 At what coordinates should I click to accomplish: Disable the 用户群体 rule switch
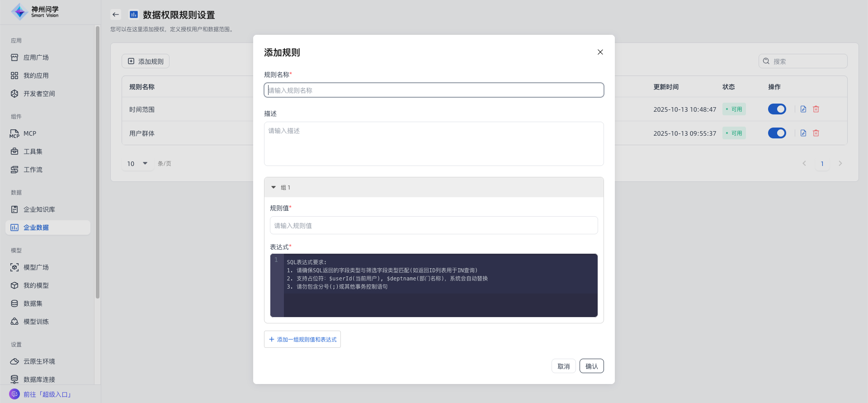tap(777, 133)
